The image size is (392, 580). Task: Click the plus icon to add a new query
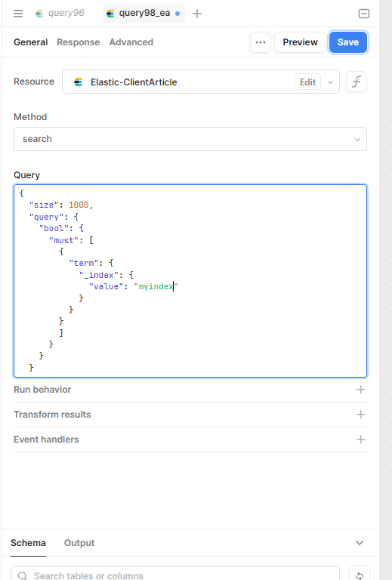coord(197,14)
